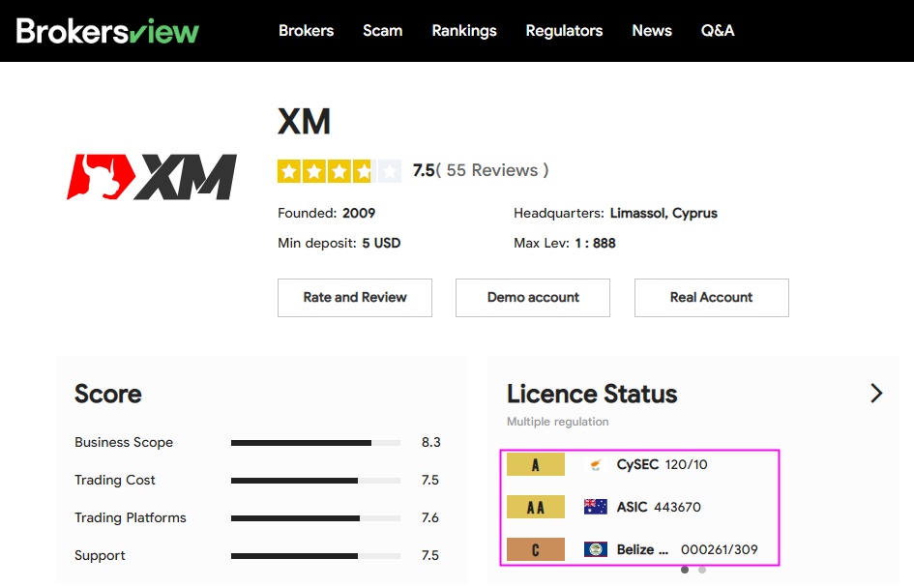
Task: Select the first carousel page dot
Action: (685, 570)
